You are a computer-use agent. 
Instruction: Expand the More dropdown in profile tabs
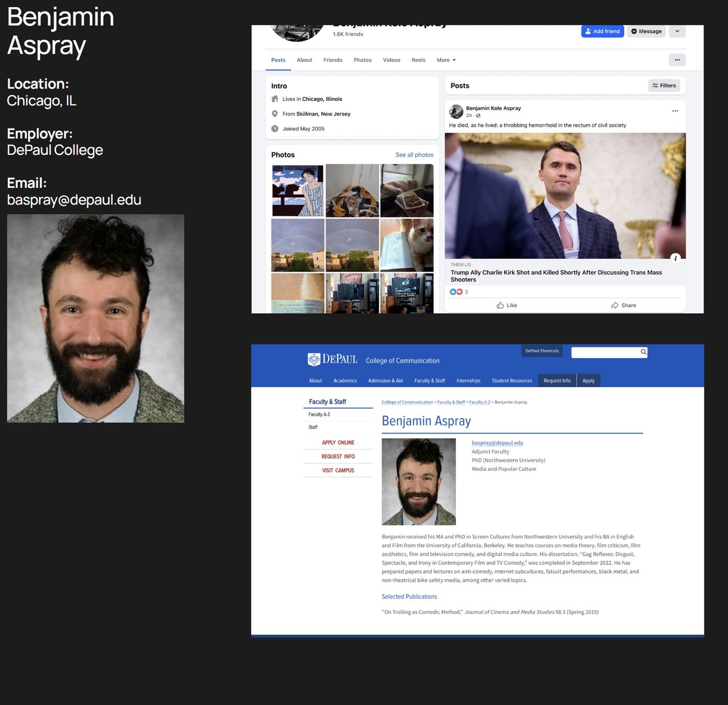[446, 60]
